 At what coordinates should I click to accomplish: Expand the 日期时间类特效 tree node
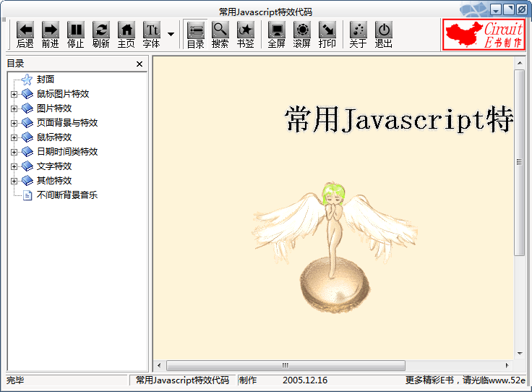click(x=14, y=152)
